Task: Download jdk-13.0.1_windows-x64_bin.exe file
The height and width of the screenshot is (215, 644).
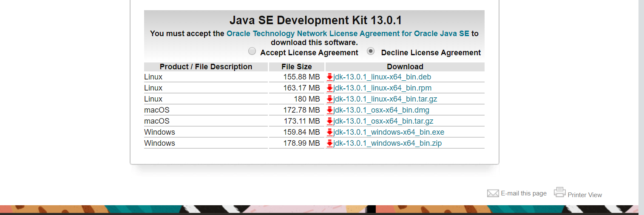Action: (x=389, y=132)
